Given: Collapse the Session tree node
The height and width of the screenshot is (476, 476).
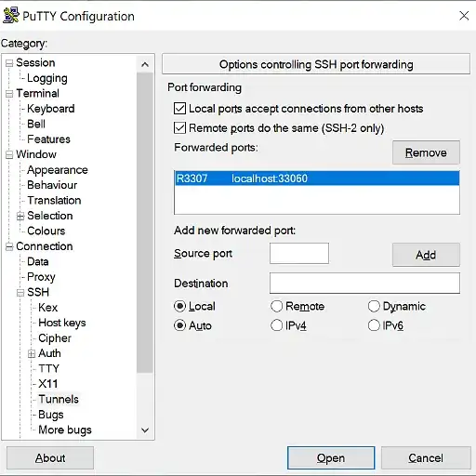Looking at the screenshot, I should pos(9,63).
